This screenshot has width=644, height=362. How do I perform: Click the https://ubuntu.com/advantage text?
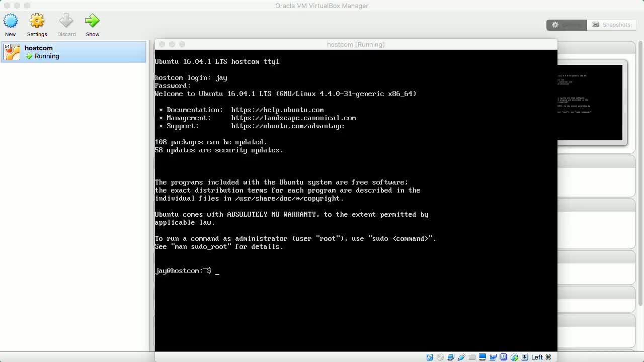[287, 126]
